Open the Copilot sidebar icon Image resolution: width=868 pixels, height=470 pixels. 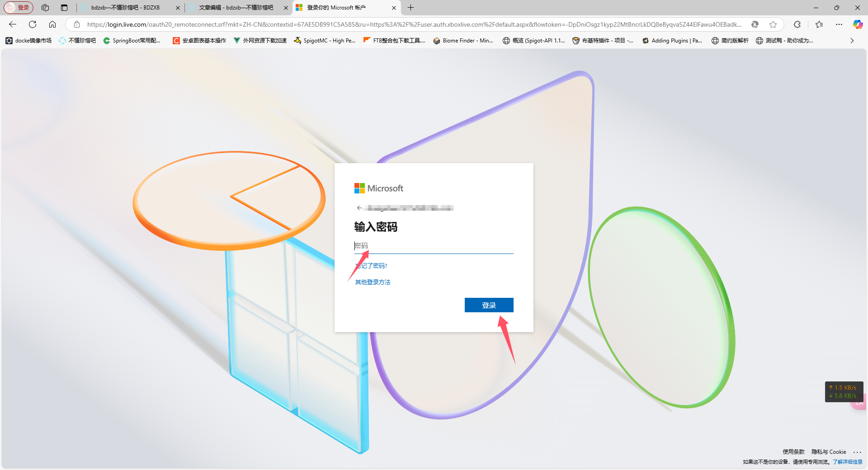(x=857, y=24)
